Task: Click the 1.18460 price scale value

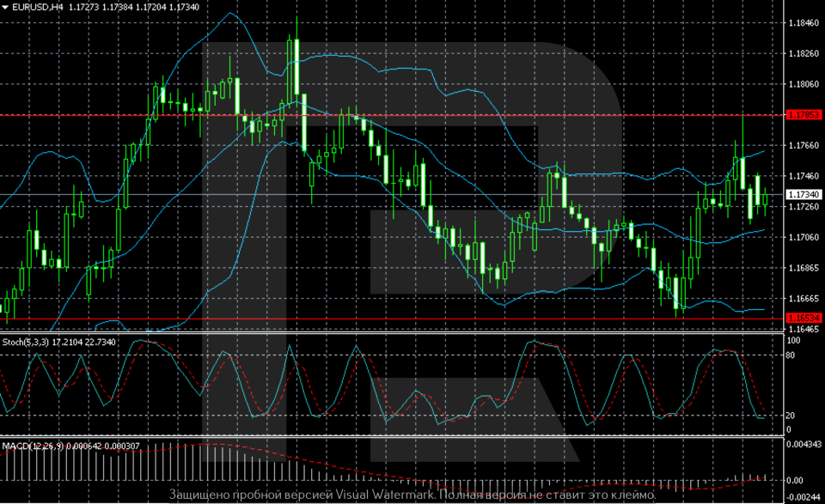Action: tap(804, 22)
